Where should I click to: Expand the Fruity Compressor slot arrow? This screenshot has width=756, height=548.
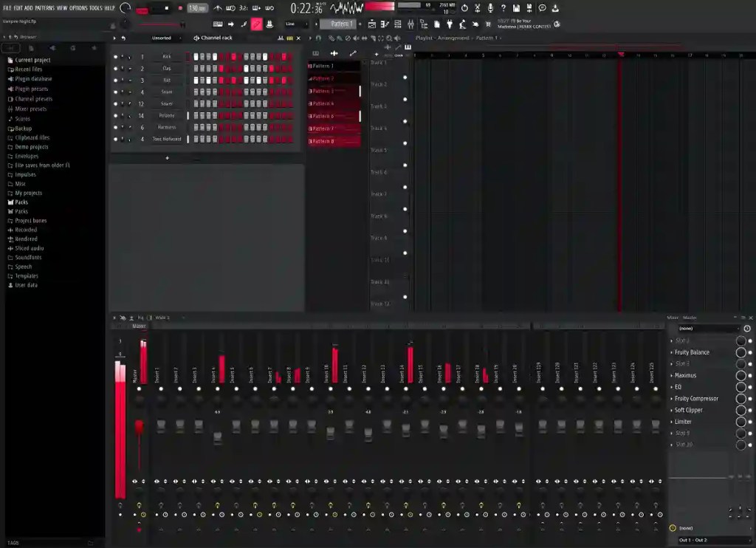[672, 399]
